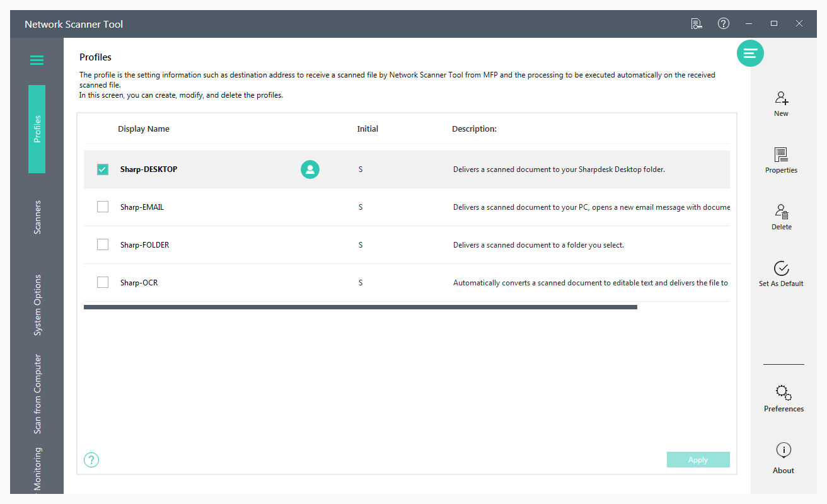827x504 pixels.
Task: Click the horizontal scrollbar under profile list
Action: click(x=360, y=307)
